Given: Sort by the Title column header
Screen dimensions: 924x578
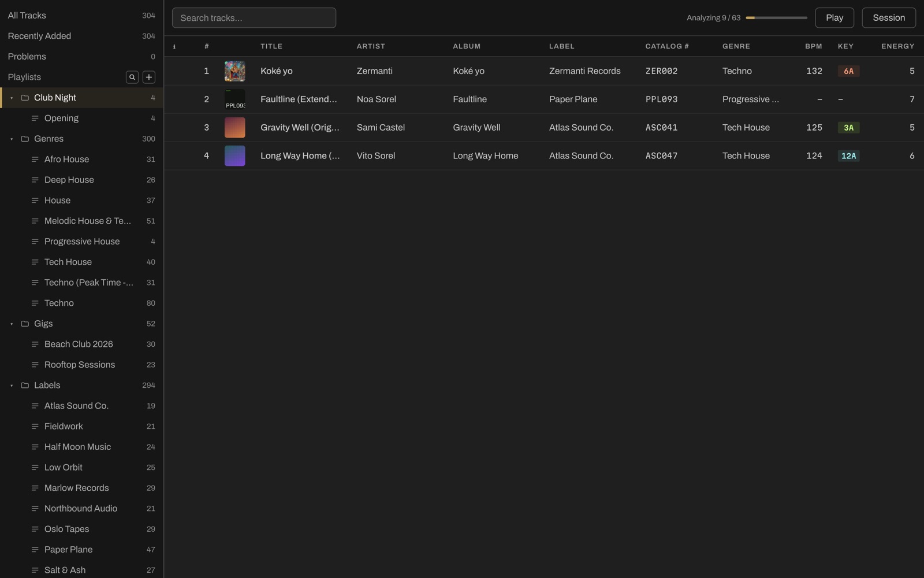Looking at the screenshot, I should coord(271,46).
